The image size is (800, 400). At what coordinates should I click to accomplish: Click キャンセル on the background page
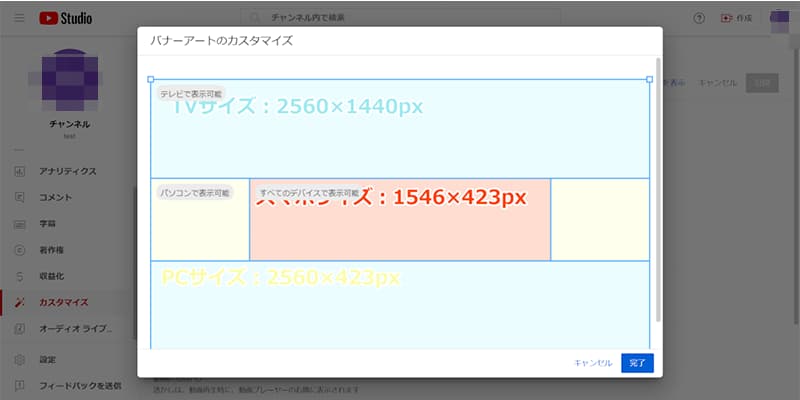pyautogui.click(x=718, y=83)
